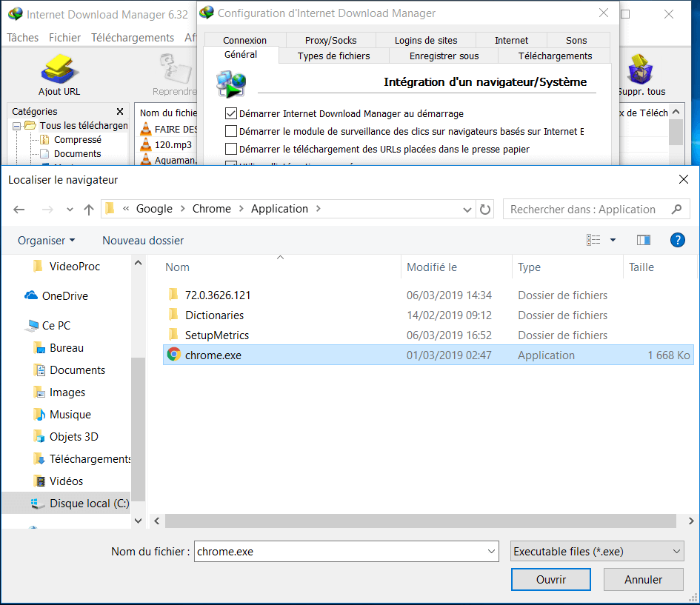Open the Organiser dropdown menu
This screenshot has height=605, width=700.
point(47,241)
